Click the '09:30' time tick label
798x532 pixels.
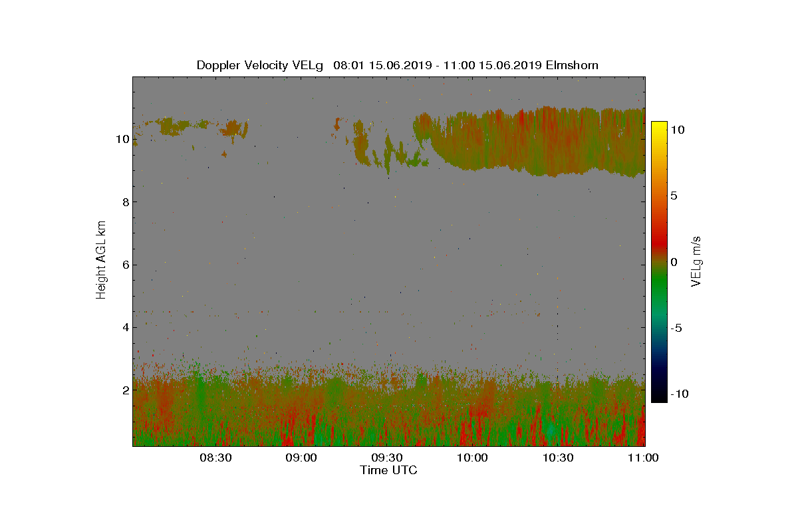coord(386,458)
